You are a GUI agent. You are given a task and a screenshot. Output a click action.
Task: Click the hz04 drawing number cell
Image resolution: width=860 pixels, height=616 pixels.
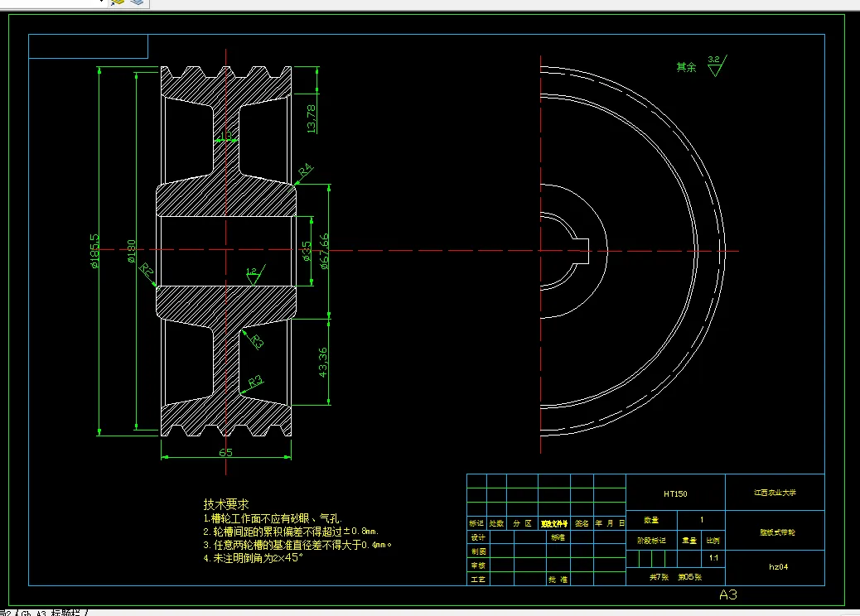pyautogui.click(x=778, y=566)
